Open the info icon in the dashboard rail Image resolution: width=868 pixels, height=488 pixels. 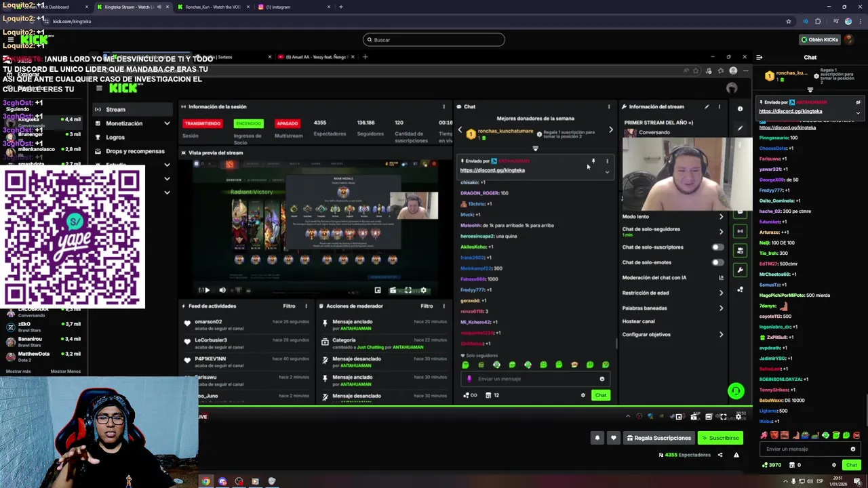pyautogui.click(x=740, y=108)
